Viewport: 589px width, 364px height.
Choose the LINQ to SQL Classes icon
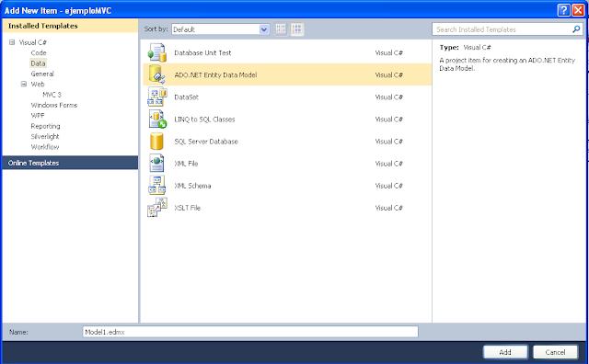tap(157, 119)
